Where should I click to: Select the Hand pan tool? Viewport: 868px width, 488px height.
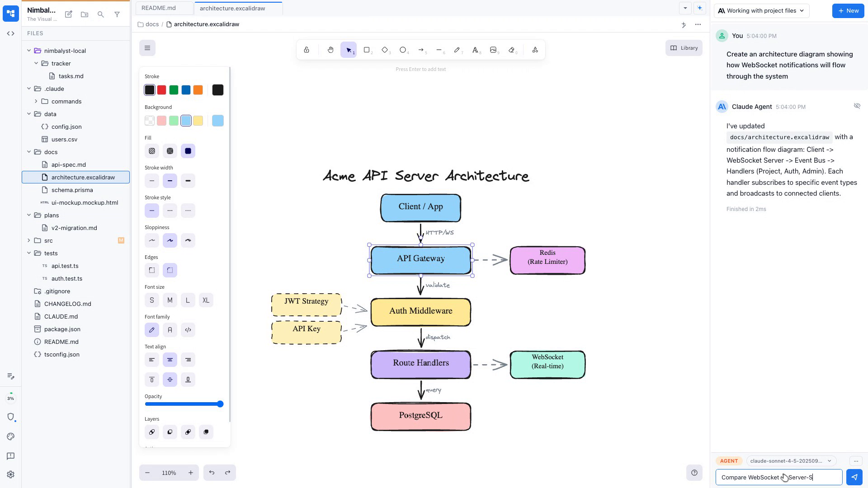click(330, 50)
